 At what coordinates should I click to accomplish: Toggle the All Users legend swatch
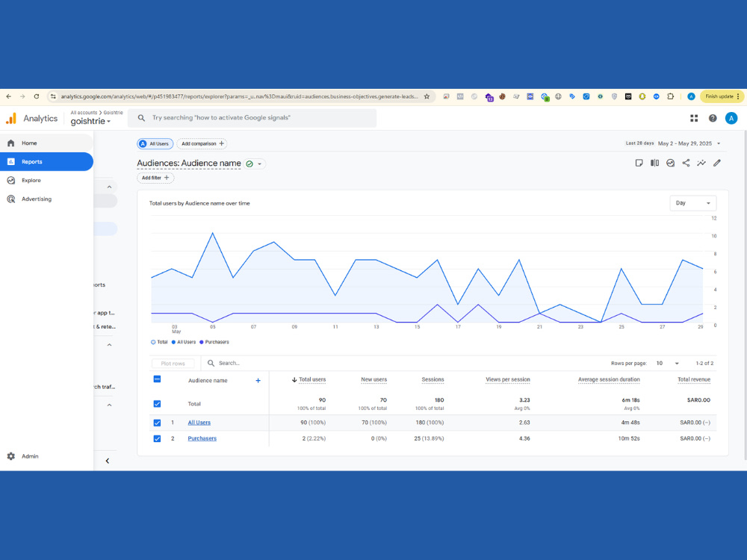[173, 342]
